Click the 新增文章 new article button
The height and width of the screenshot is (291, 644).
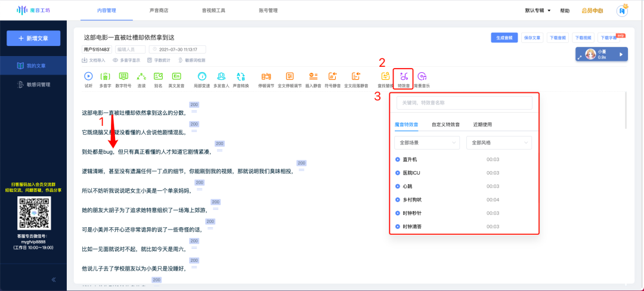click(33, 38)
